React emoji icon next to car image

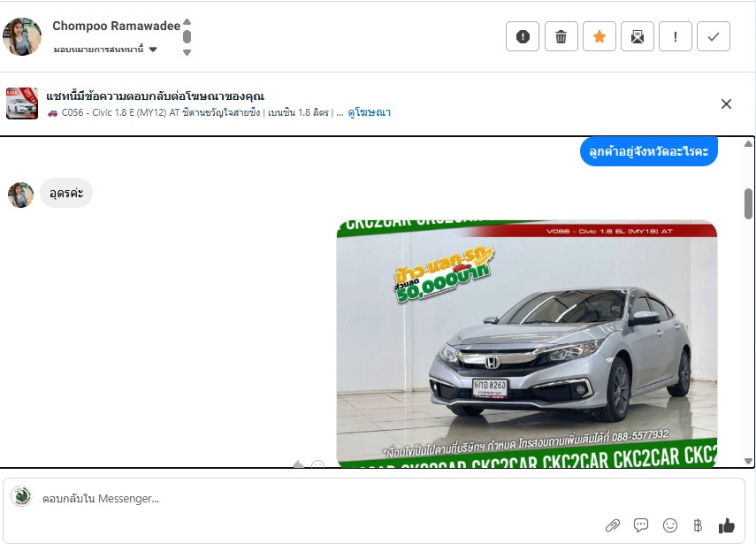pos(317,464)
